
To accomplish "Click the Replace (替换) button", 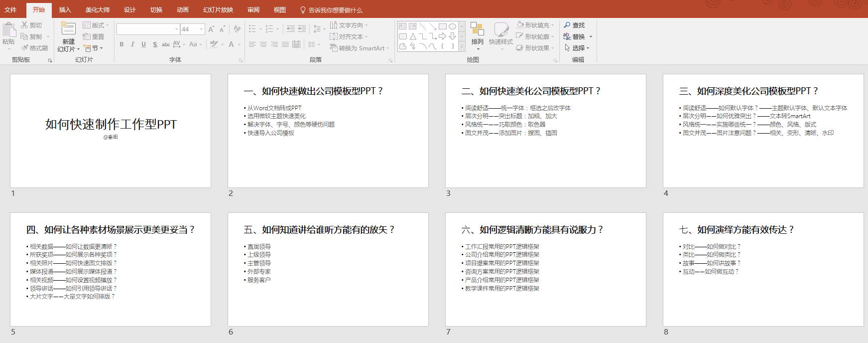I will [578, 36].
